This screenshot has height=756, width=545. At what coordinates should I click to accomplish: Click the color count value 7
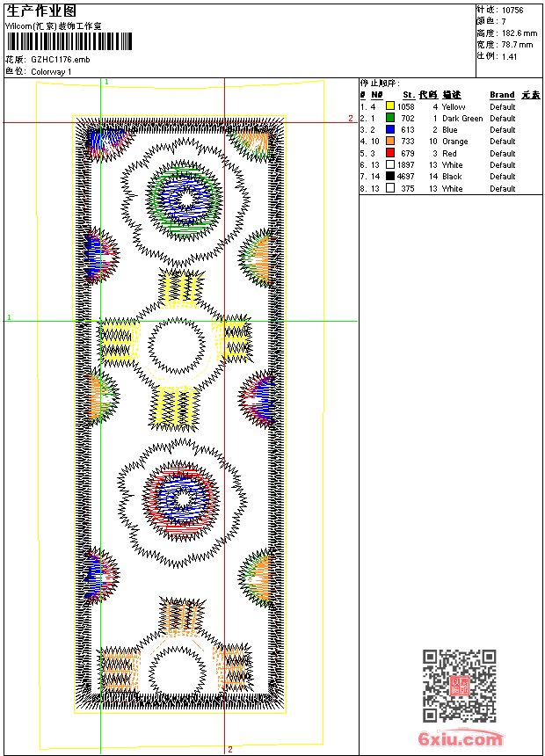coord(504,22)
